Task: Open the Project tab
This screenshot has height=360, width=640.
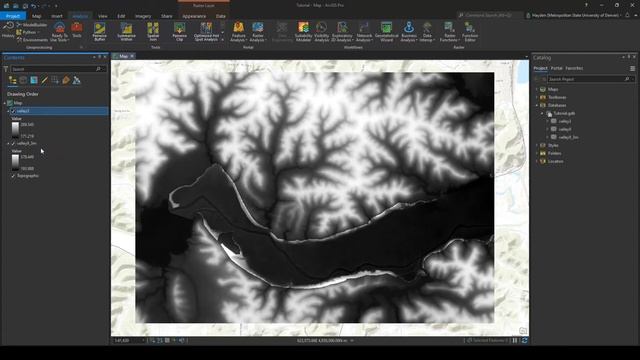Action: 13,16
